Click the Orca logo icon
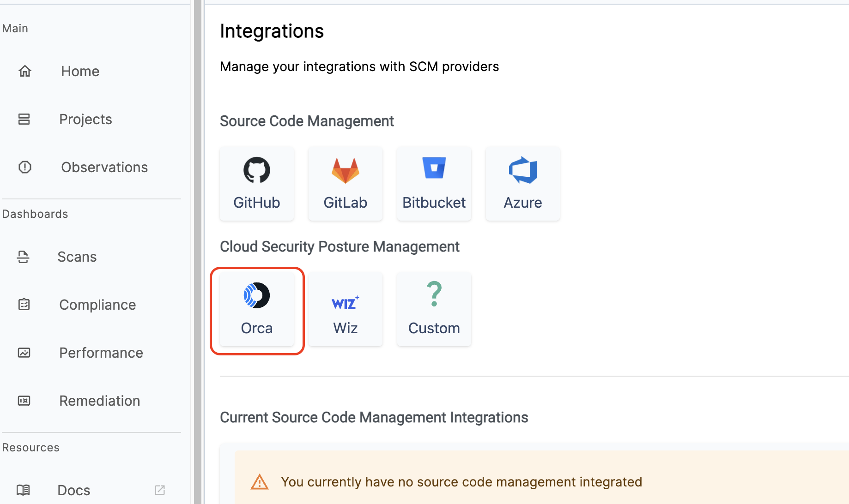This screenshot has width=849, height=504. (x=257, y=295)
